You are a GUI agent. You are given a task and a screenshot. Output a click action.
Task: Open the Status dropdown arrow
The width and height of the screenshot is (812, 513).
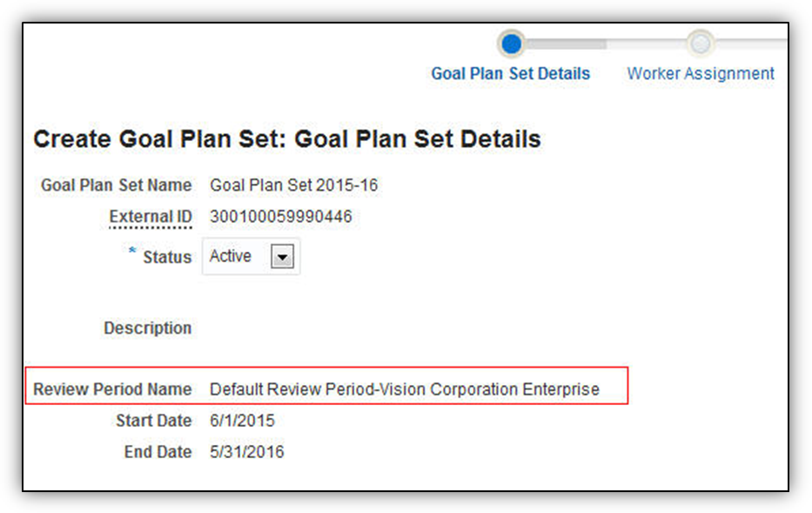click(x=284, y=257)
